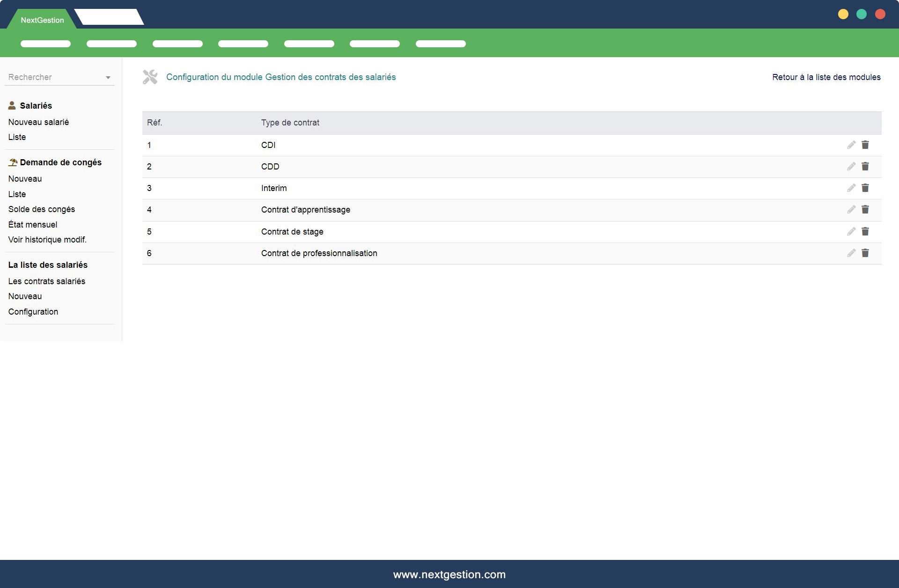This screenshot has height=588, width=899.
Task: Go to Solde des congés
Action: click(42, 209)
